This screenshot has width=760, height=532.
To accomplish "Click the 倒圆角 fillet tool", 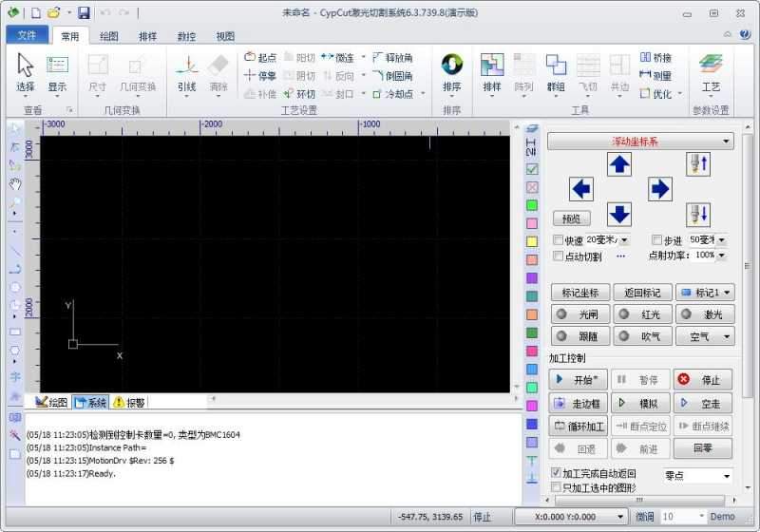I will coord(392,76).
